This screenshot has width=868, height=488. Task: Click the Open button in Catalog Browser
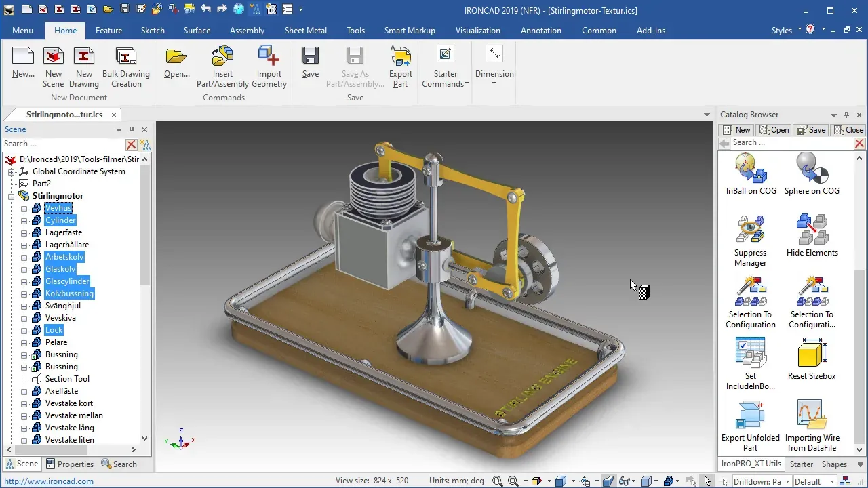click(x=774, y=130)
